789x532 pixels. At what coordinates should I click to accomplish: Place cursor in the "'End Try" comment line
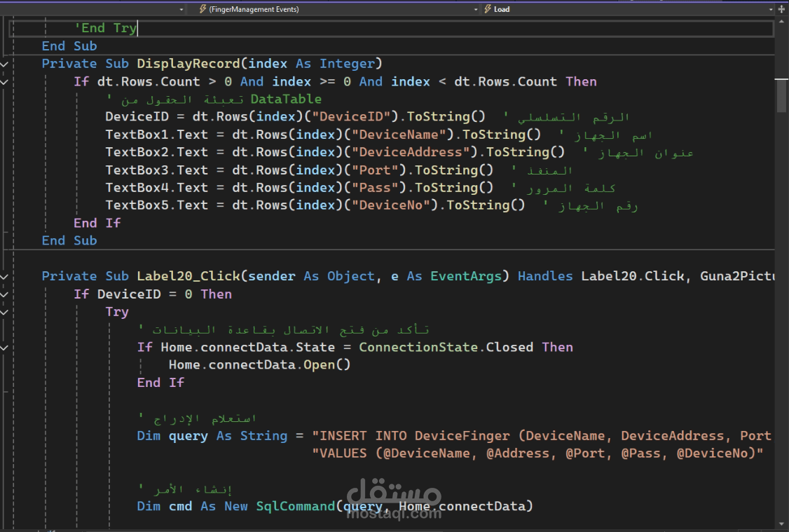click(x=106, y=28)
